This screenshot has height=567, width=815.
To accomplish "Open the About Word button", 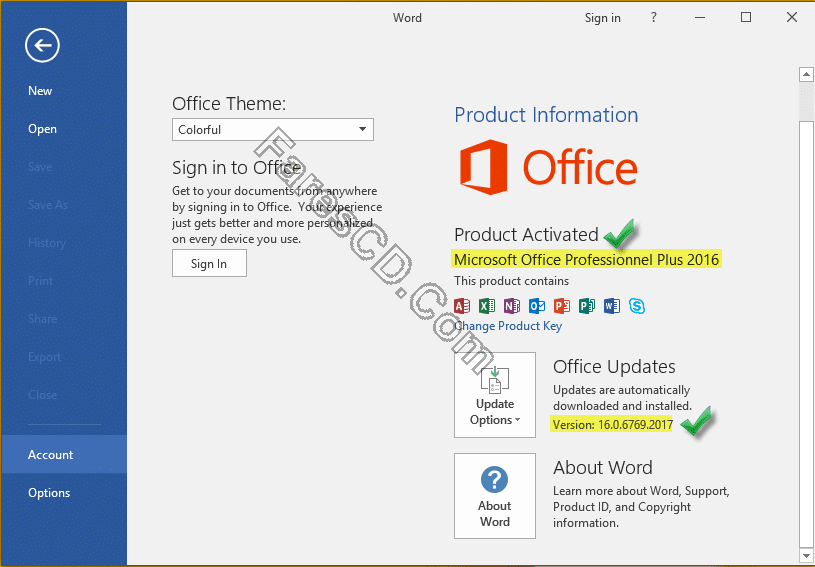I will pyautogui.click(x=495, y=496).
